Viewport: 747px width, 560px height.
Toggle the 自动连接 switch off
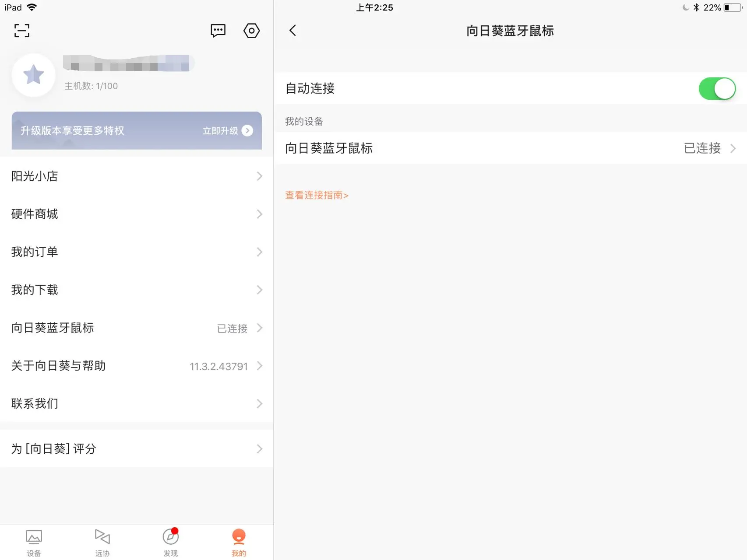tap(717, 88)
